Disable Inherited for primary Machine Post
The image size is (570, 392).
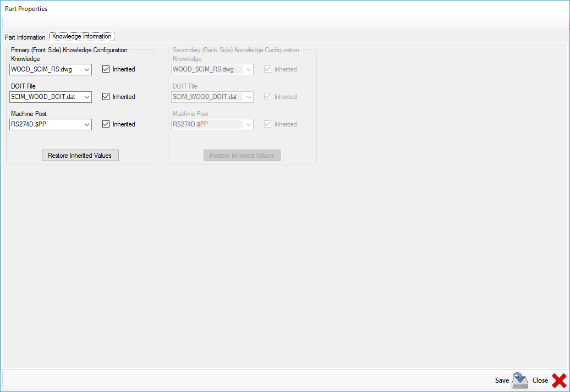coord(106,124)
